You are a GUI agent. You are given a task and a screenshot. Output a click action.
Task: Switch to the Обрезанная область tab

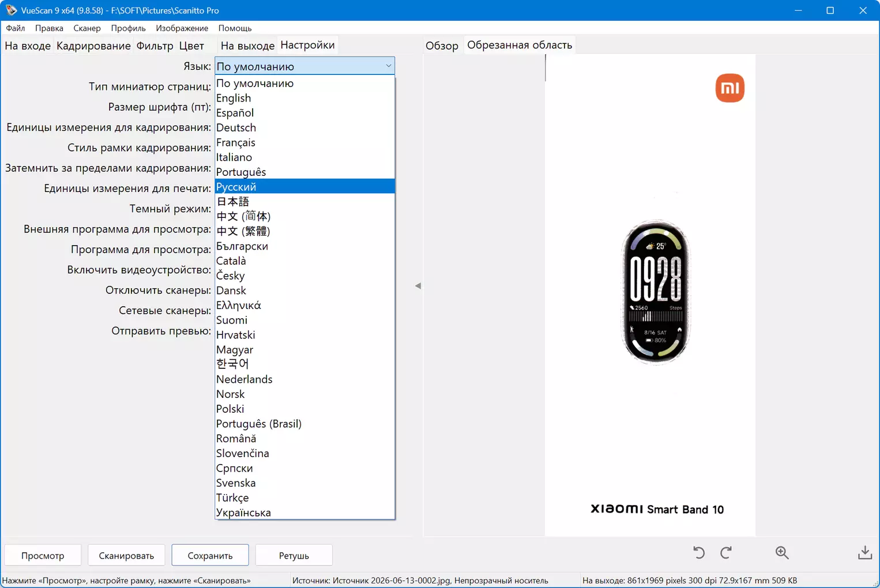(520, 45)
